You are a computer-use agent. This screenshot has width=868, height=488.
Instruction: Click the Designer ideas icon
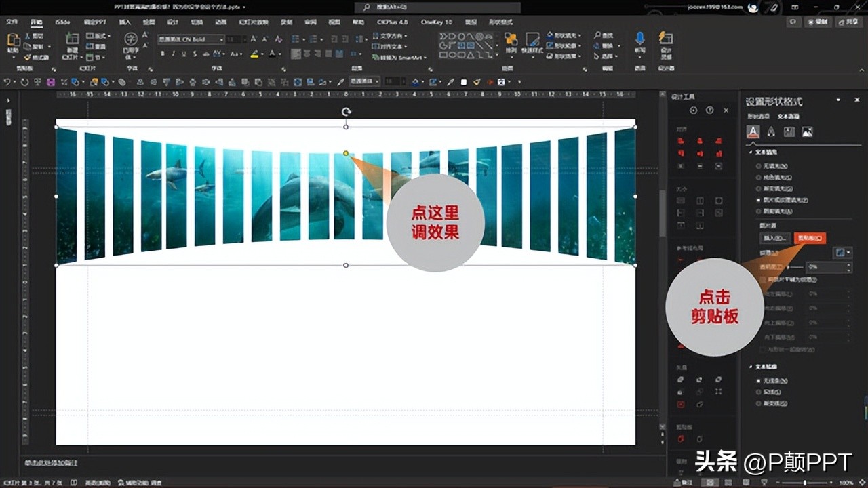666,39
